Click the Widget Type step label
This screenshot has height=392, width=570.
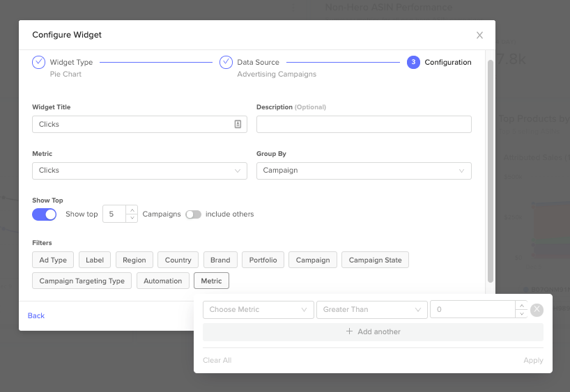tap(71, 62)
